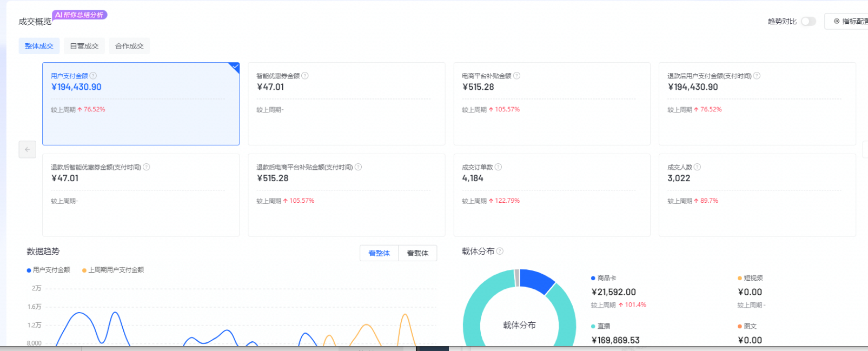Select 看载体 view in data trend
Screen dimensions: 868x351
point(417,253)
